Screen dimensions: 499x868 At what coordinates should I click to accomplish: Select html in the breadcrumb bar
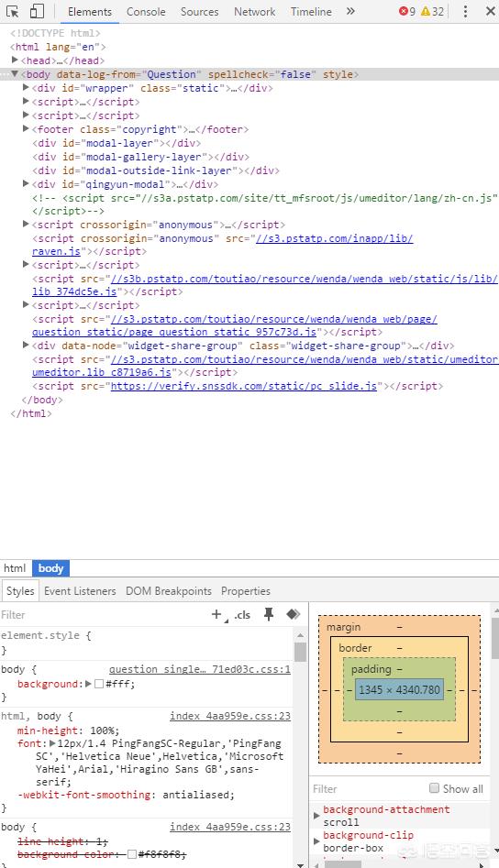point(15,568)
